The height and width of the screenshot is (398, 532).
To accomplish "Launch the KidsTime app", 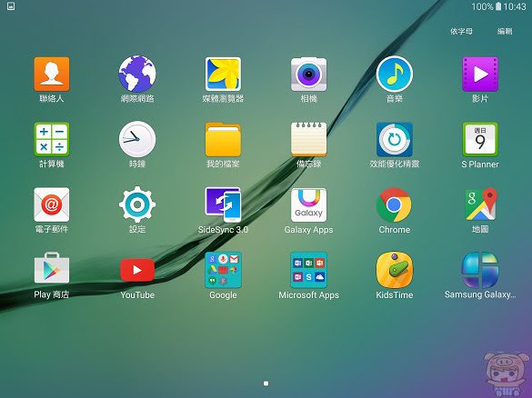I will coord(395,270).
